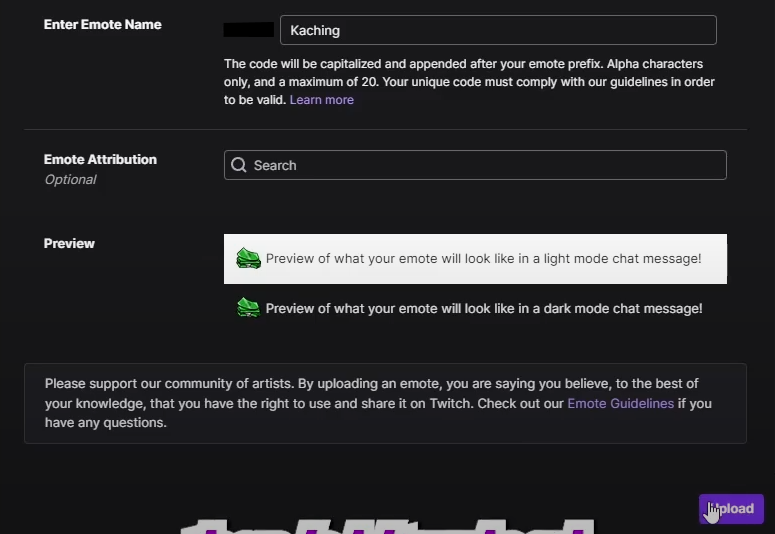Click the 'Preview' label
Viewport: 775px width, 534px height.
(x=69, y=243)
